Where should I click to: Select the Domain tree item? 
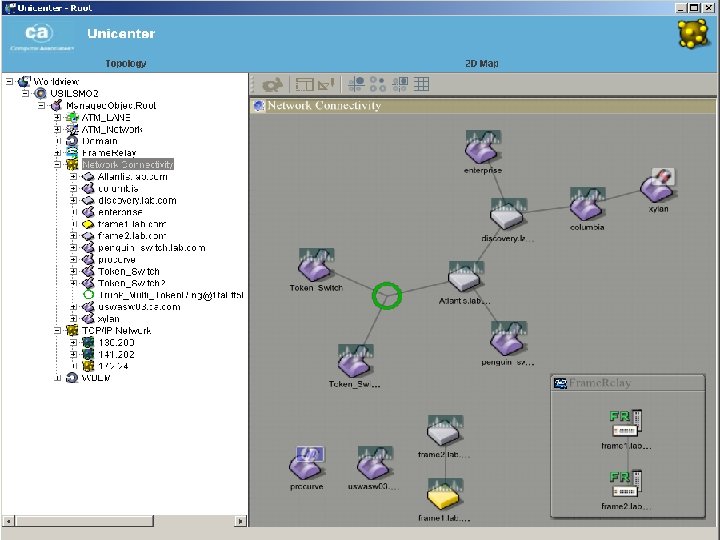[100, 141]
